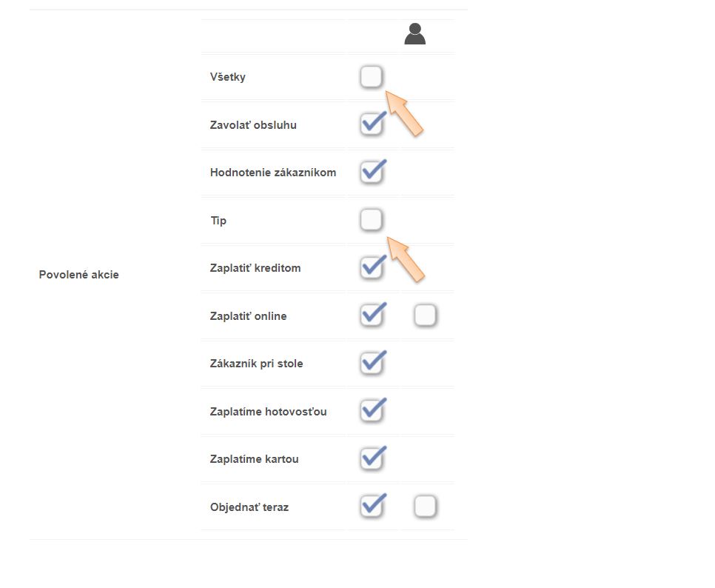This screenshot has height=588, width=715.
Task: Enable user-column checkbox for Objednať teraz
Action: coord(425,507)
